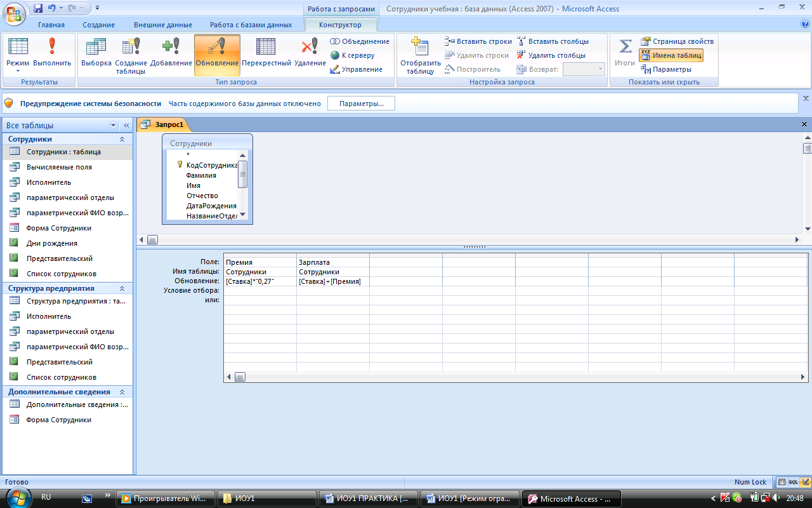Open Работа с базами данных tab

point(251,25)
